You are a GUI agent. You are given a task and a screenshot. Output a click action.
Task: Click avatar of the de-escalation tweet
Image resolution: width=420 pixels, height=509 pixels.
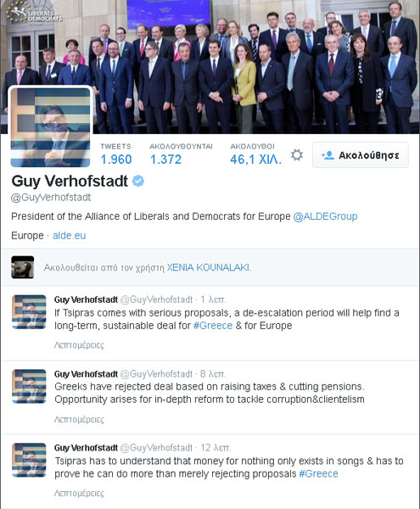point(29,312)
